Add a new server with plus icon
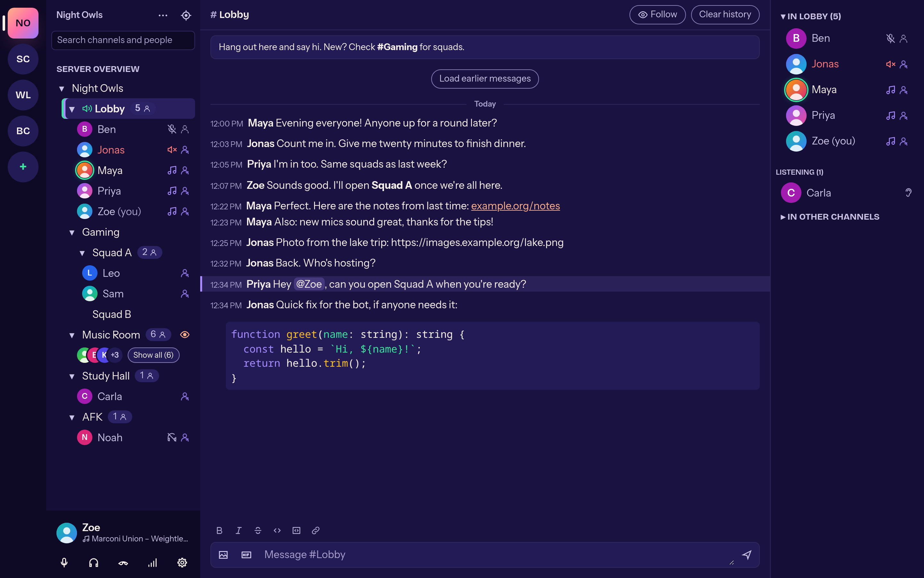Viewport: 924px width, 578px height. 23,167
